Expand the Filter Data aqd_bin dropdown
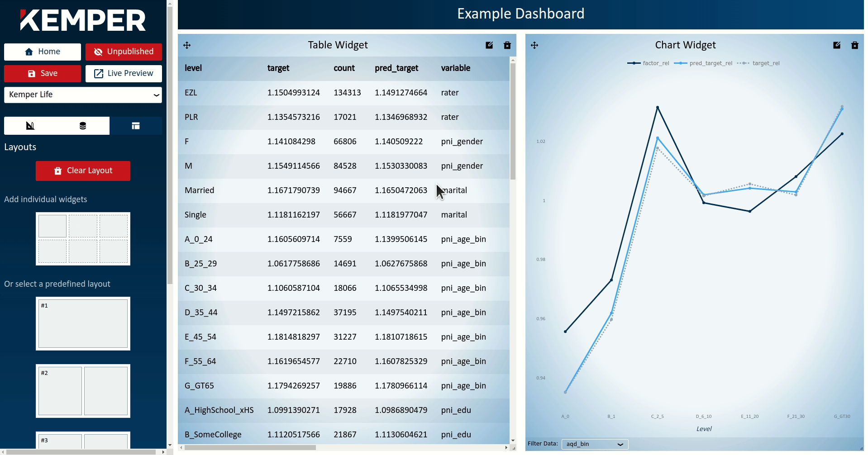Viewport: 868px width, 455px height. (x=595, y=444)
